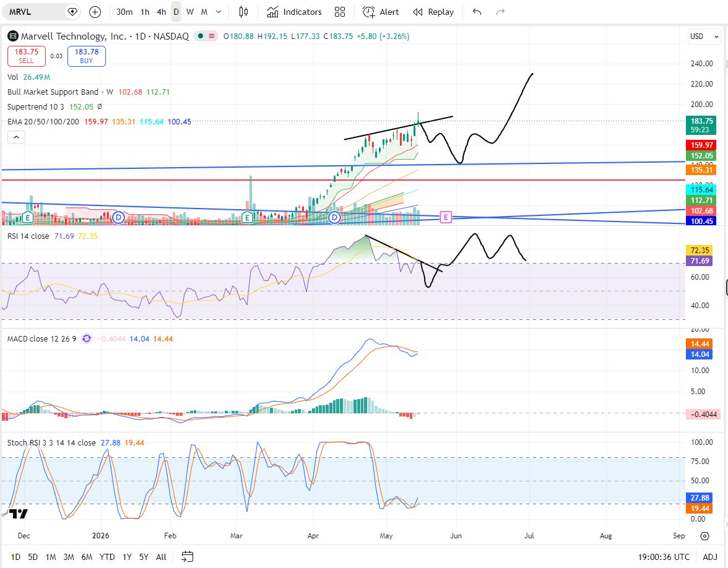This screenshot has height=568, width=728.
Task: Click the MACD refresh circle icon
Action: (87, 339)
